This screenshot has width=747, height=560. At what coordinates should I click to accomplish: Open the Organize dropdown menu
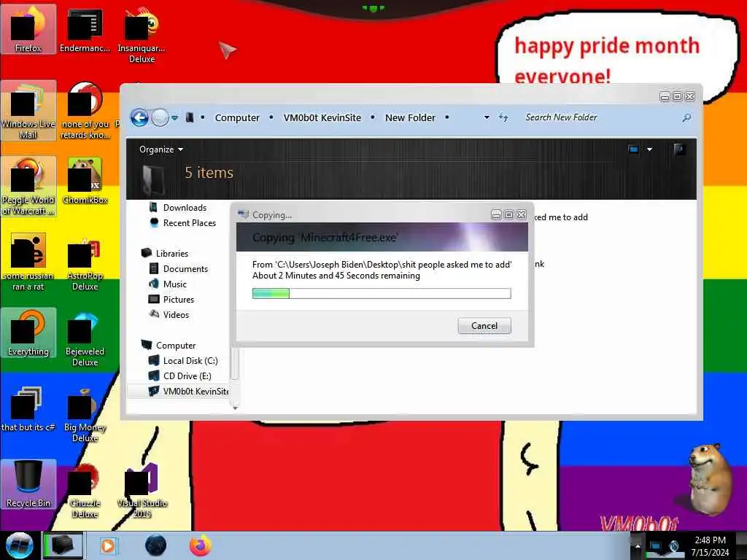click(161, 149)
